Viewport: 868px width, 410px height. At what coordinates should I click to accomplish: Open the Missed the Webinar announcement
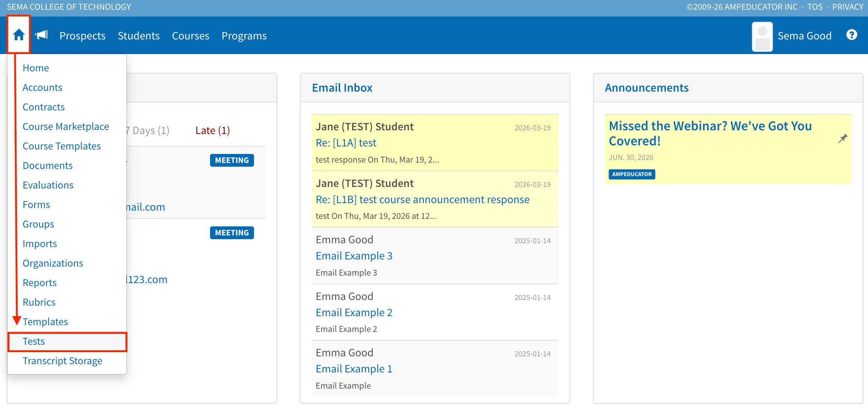[x=710, y=133]
